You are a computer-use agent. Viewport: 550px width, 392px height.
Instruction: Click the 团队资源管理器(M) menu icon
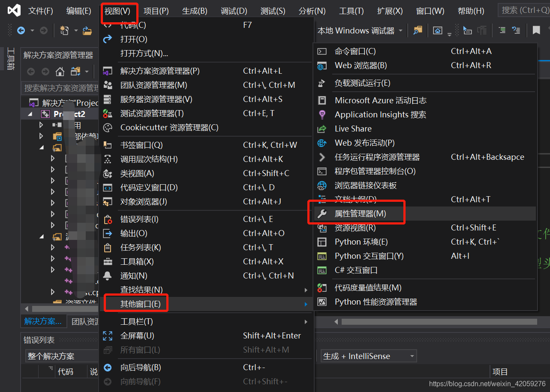(108, 85)
